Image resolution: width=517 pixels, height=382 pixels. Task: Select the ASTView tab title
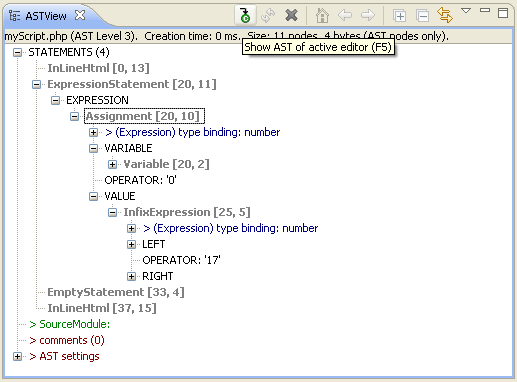click(x=46, y=16)
